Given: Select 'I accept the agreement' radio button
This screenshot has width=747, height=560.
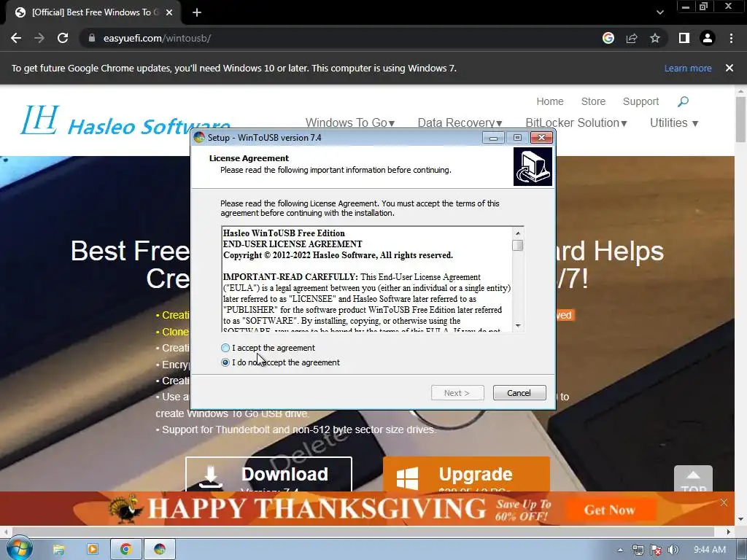Looking at the screenshot, I should [225, 348].
